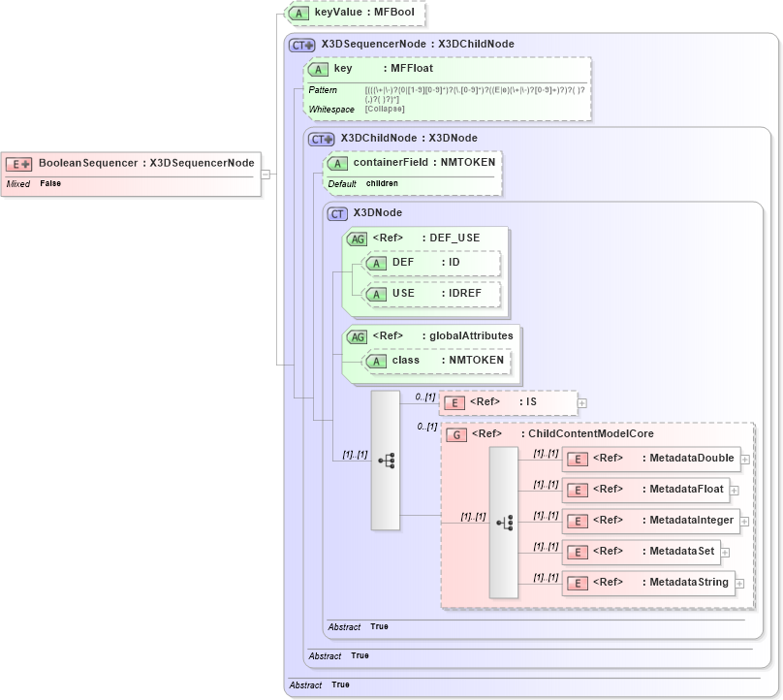Viewport: 783px width, 700px height.
Task: Click the [1]..[1] cardinality of the sequence compositor
Action: coord(355,455)
